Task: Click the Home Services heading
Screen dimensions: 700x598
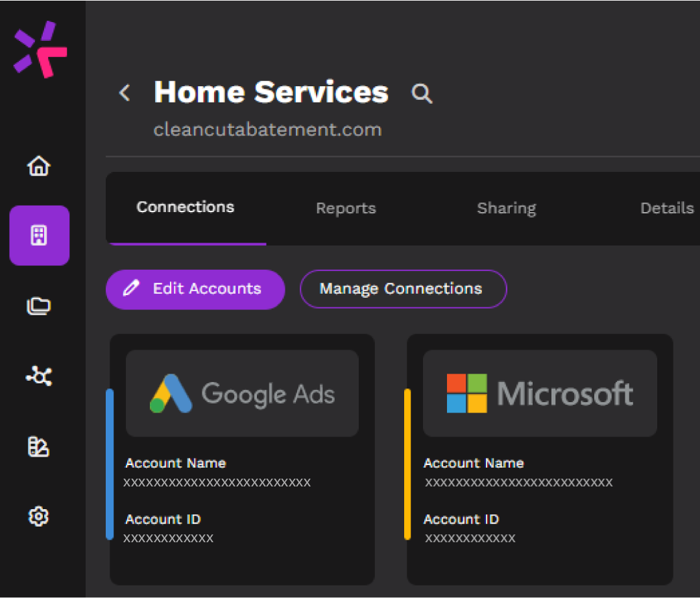Action: pos(271,92)
